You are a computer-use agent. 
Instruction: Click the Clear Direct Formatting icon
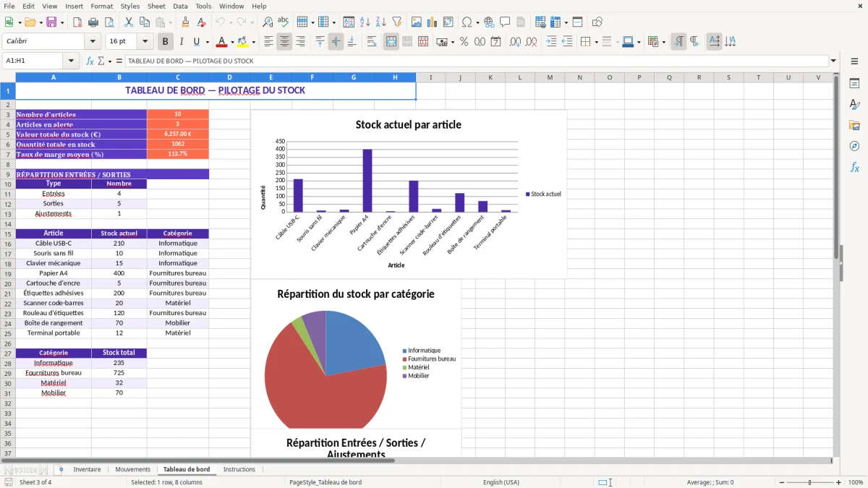click(201, 22)
